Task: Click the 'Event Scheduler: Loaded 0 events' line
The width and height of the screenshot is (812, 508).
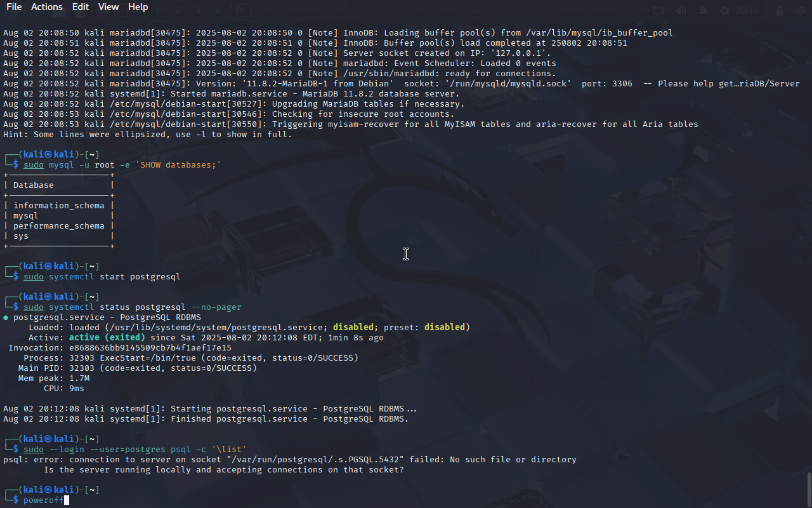Action: click(x=280, y=63)
